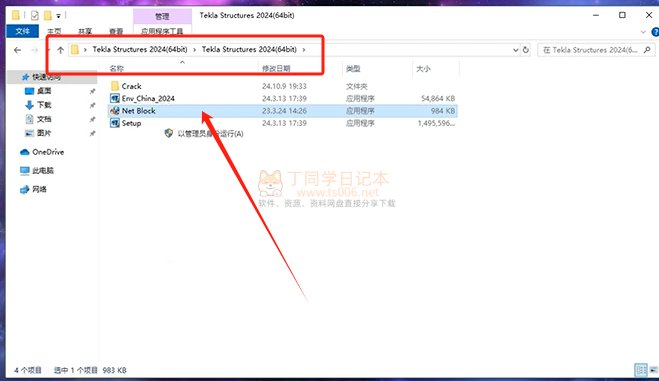659x381 pixels.
Task: Select the 管理 contextual tab
Action: 162,16
